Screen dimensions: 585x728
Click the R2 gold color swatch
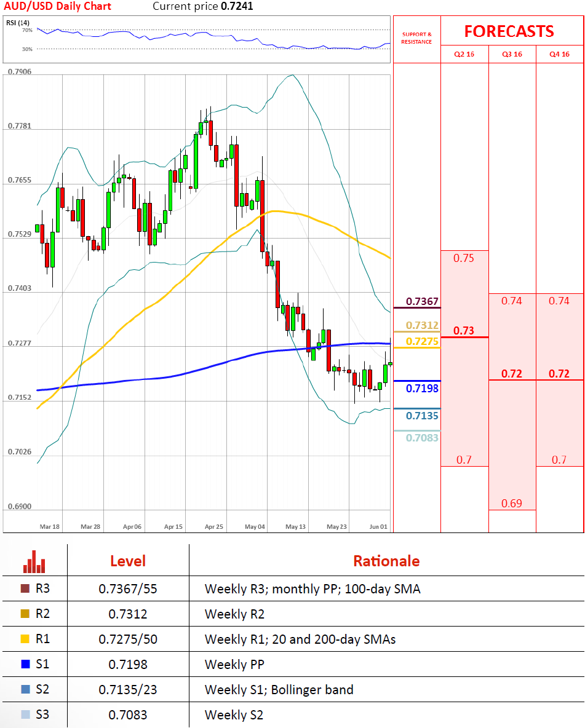coord(25,614)
